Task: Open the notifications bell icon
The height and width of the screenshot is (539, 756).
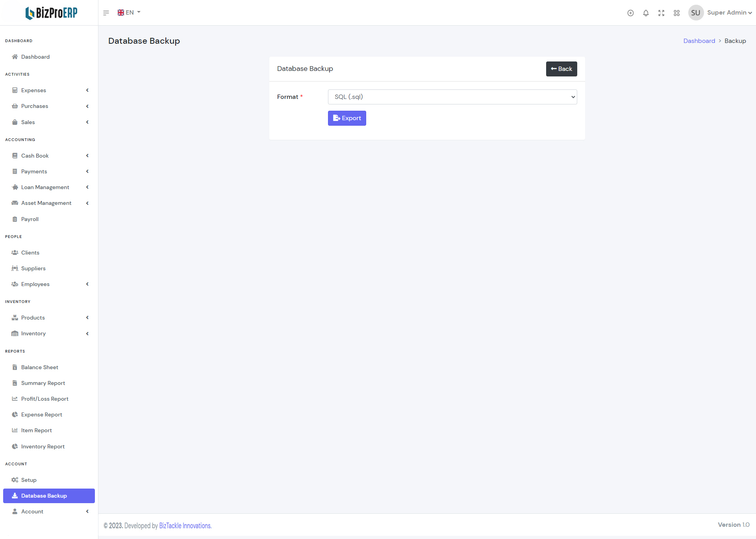Action: (x=646, y=13)
